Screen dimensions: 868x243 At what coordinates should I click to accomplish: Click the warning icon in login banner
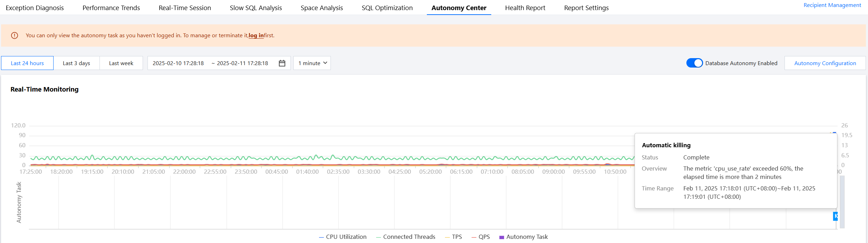pos(15,36)
